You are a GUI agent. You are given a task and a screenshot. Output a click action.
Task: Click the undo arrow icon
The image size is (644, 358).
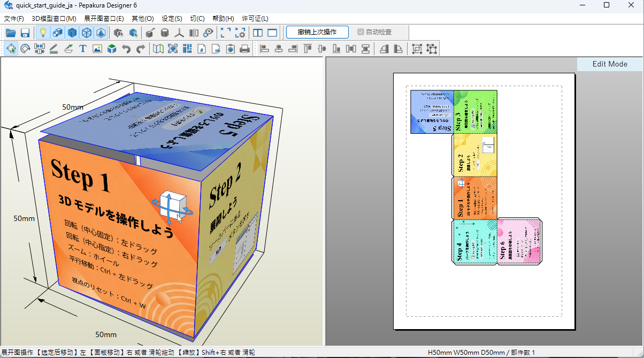tap(126, 49)
